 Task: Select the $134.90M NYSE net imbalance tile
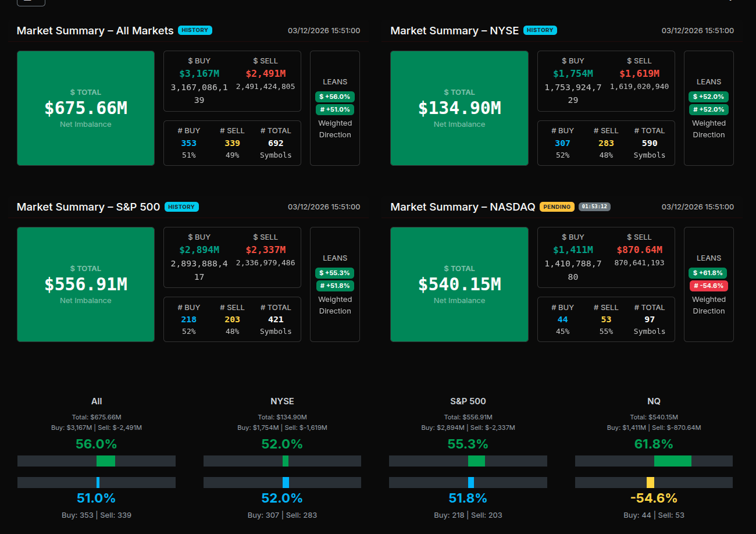tap(459, 108)
